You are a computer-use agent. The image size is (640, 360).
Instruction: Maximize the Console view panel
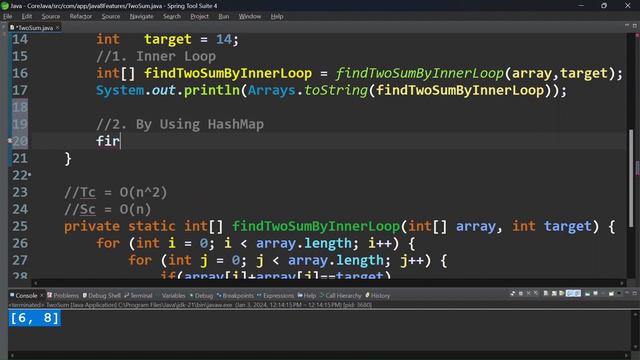coord(635,293)
